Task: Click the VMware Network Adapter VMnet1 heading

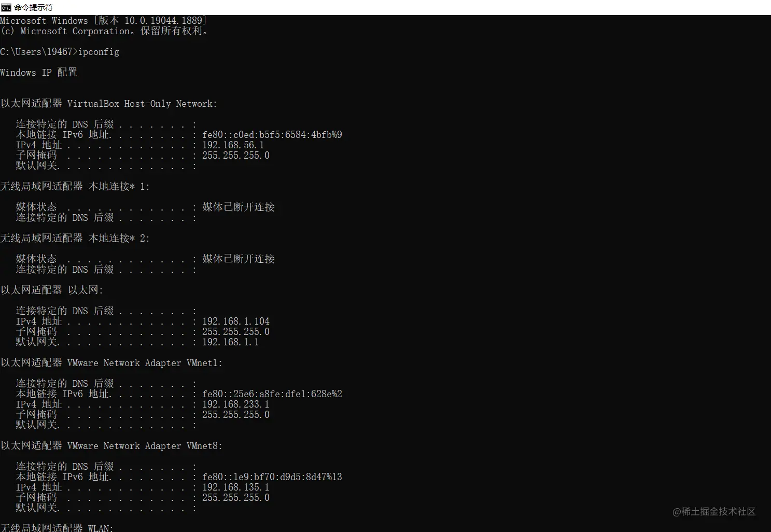Action: pyautogui.click(x=111, y=363)
